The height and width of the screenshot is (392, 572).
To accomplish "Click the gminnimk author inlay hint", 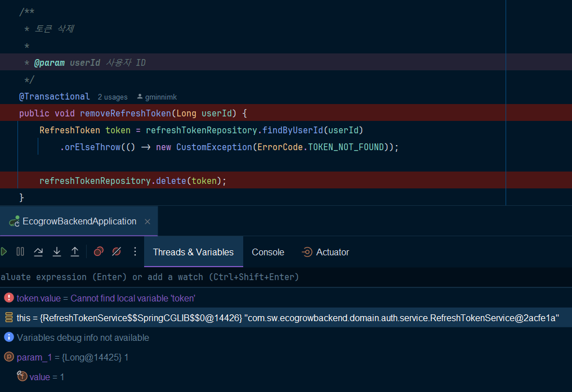I will 157,97.
